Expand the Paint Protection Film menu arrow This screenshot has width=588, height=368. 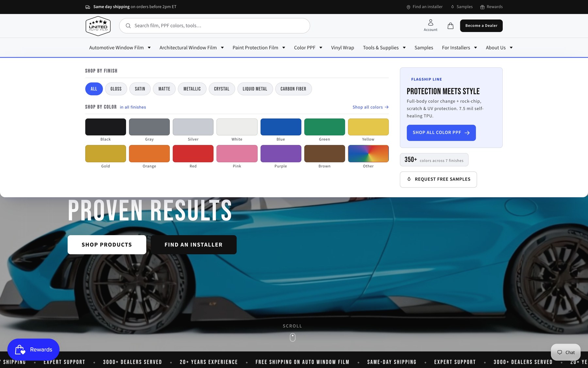pos(284,48)
